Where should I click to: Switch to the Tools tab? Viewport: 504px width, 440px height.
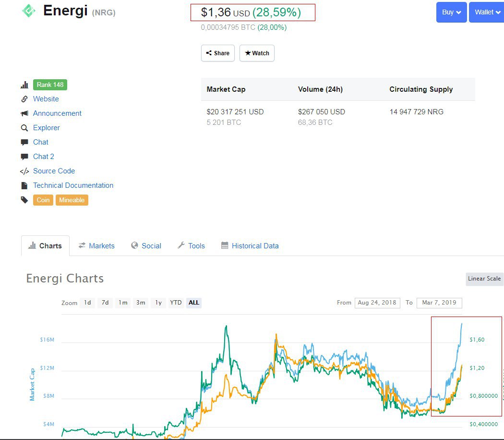tap(191, 246)
